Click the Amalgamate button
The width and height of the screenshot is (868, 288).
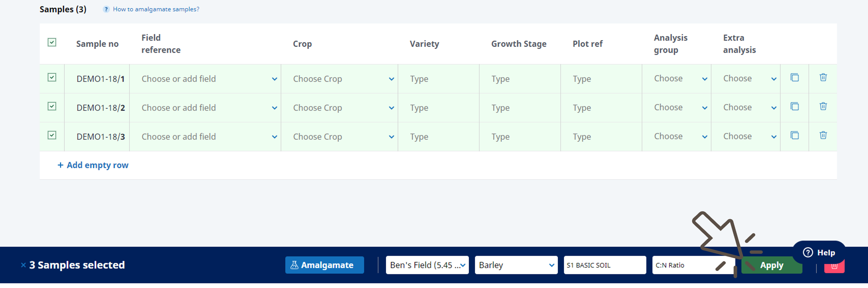tap(324, 265)
